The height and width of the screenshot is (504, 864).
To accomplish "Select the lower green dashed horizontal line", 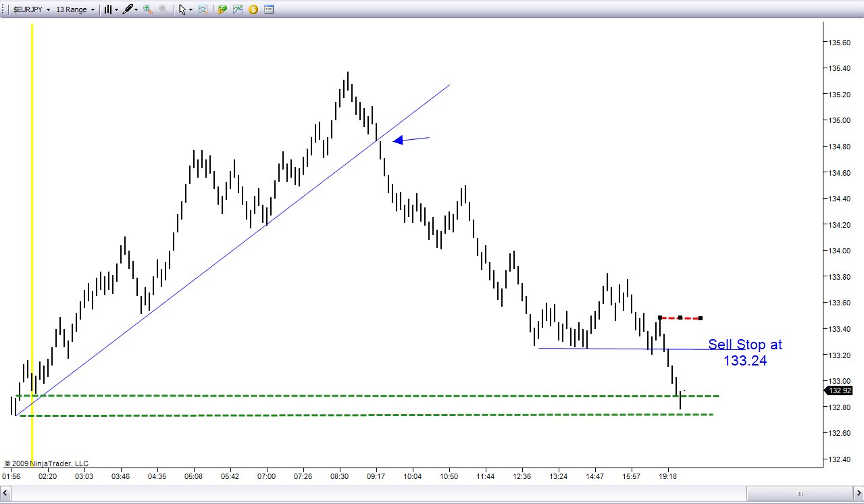I will [365, 415].
